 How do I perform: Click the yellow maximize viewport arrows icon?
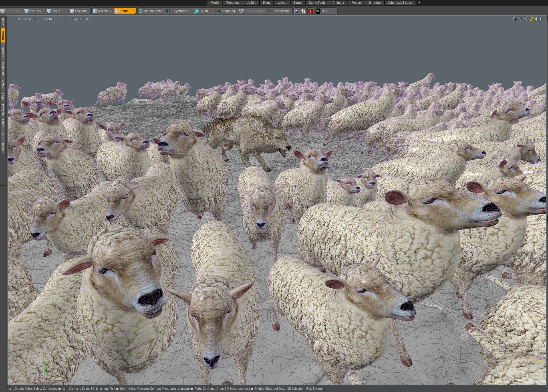click(x=531, y=19)
